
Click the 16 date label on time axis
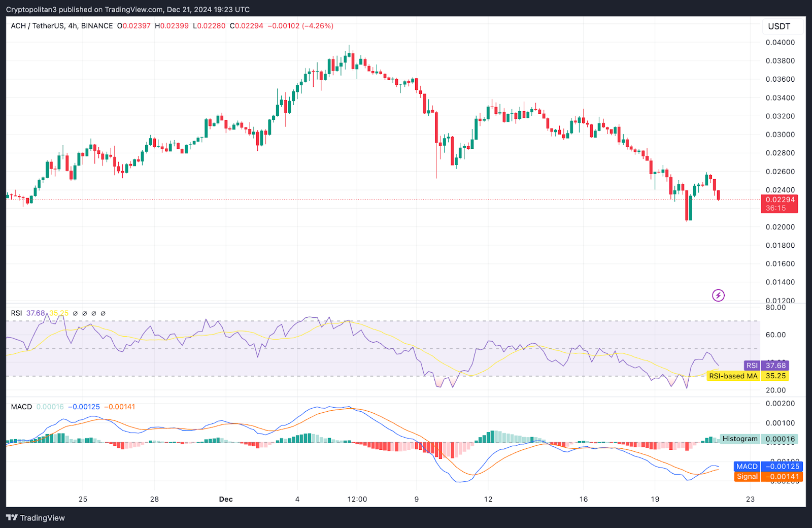click(584, 500)
